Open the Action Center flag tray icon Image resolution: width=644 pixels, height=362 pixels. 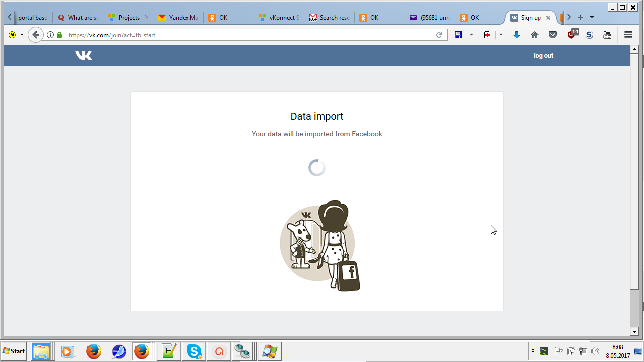click(x=558, y=351)
